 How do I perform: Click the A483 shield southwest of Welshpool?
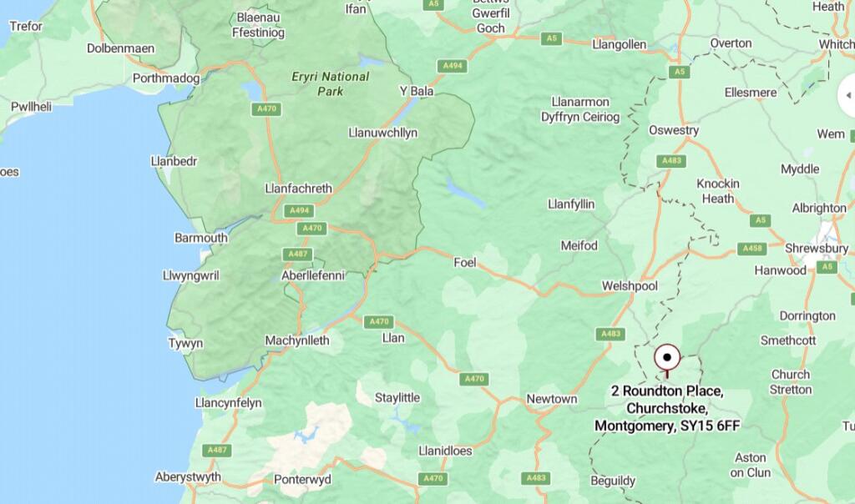610,334
